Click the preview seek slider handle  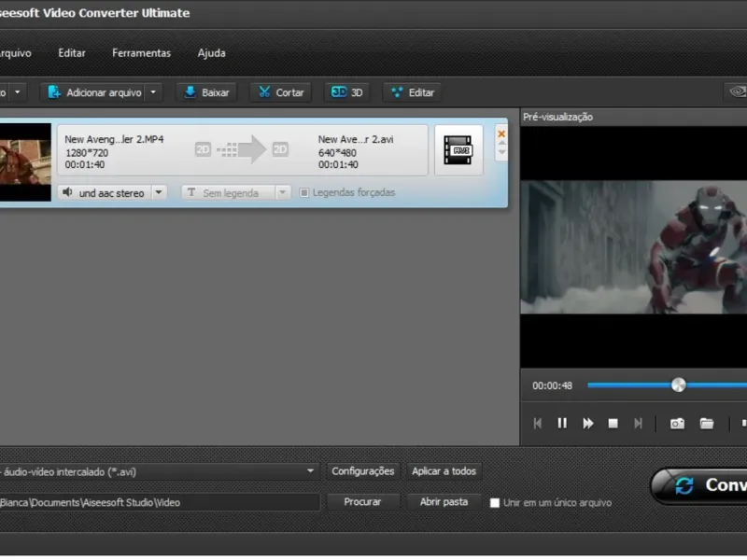coord(679,385)
